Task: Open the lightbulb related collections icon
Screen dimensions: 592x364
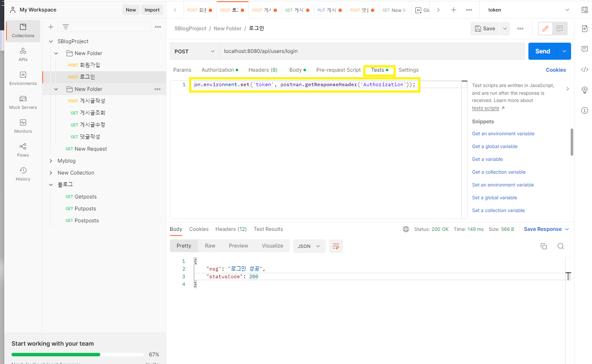Action: click(x=585, y=90)
